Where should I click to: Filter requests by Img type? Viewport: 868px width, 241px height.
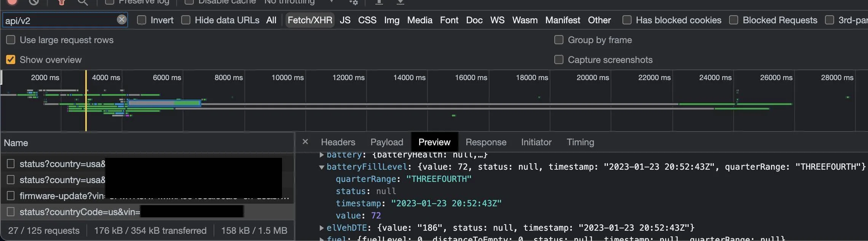(392, 20)
